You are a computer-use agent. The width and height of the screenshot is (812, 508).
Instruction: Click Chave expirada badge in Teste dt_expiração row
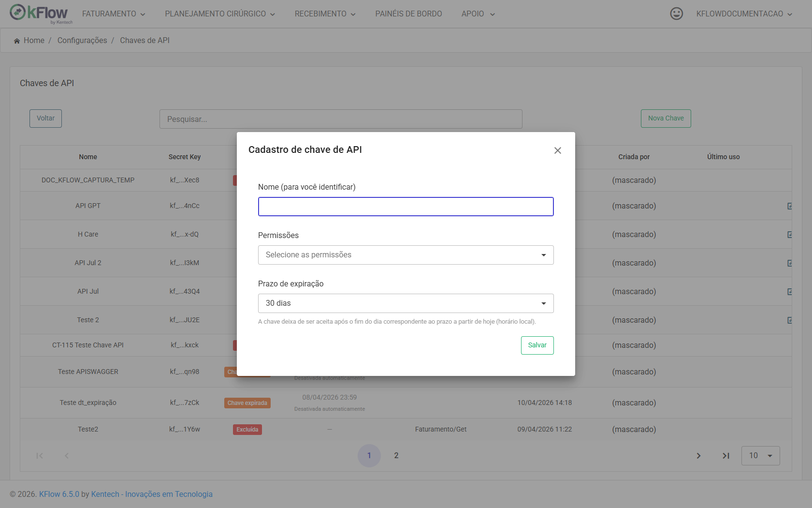[x=247, y=403]
